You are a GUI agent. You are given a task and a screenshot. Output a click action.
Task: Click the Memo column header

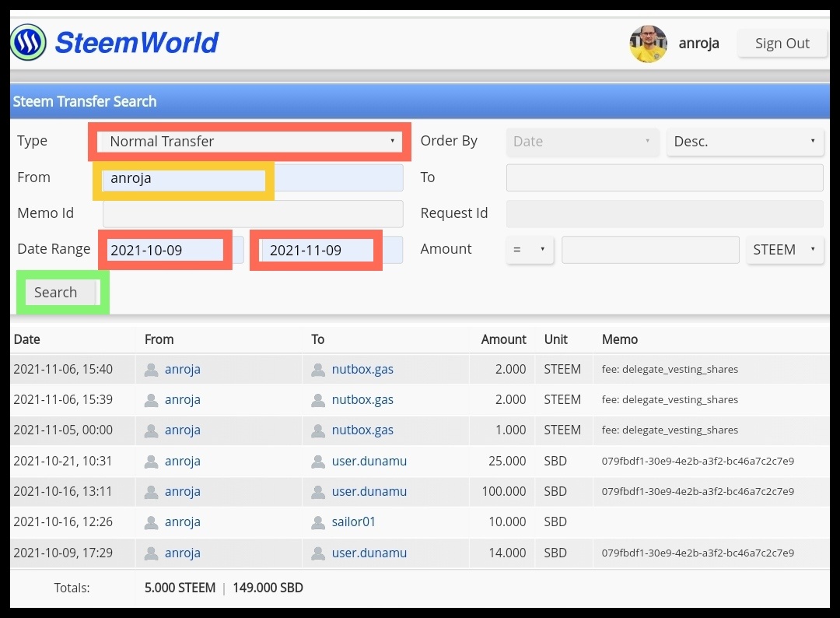point(620,339)
